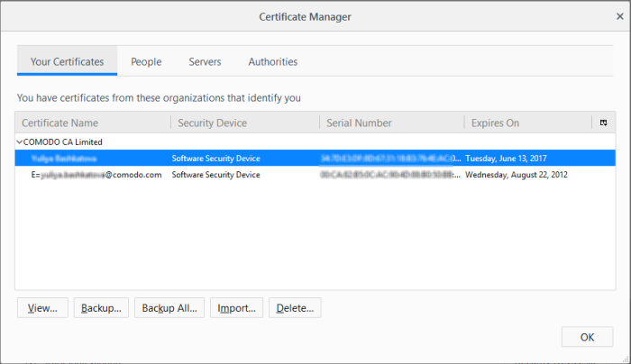Screen dimensions: 631x364
Task: Open the Import... dialog button
Action: [x=236, y=308]
